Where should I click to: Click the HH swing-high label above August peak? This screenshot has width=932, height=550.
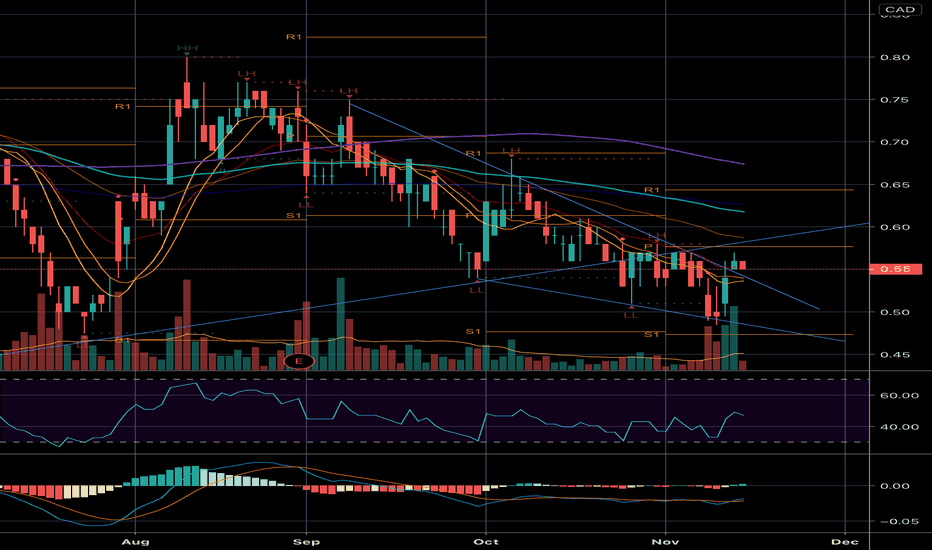[187, 48]
